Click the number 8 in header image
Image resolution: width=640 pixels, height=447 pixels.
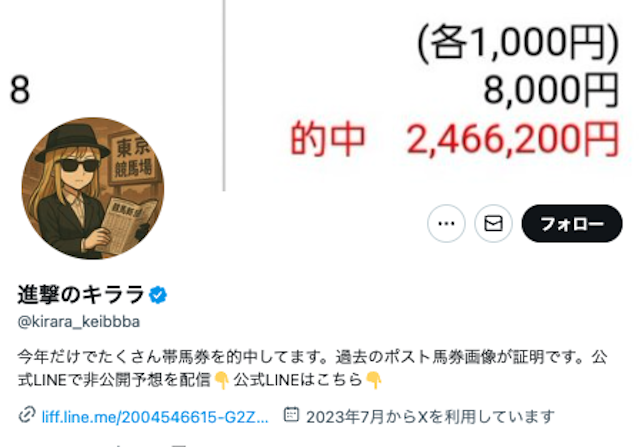point(20,89)
